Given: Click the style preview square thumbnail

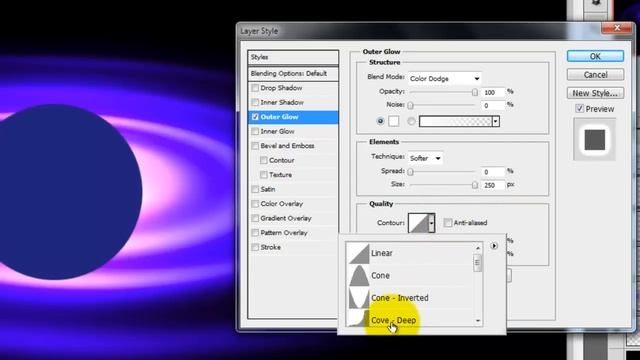Looking at the screenshot, I should (x=595, y=140).
